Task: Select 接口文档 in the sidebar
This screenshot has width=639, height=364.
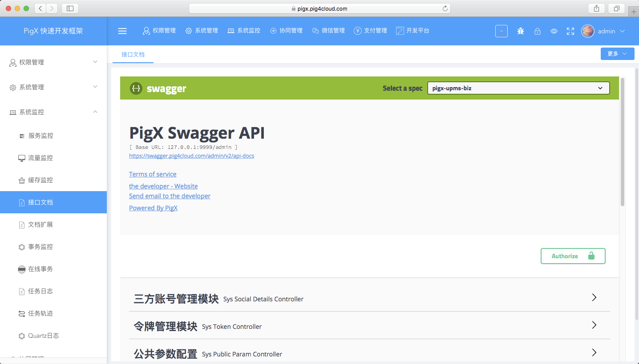Action: (x=53, y=202)
